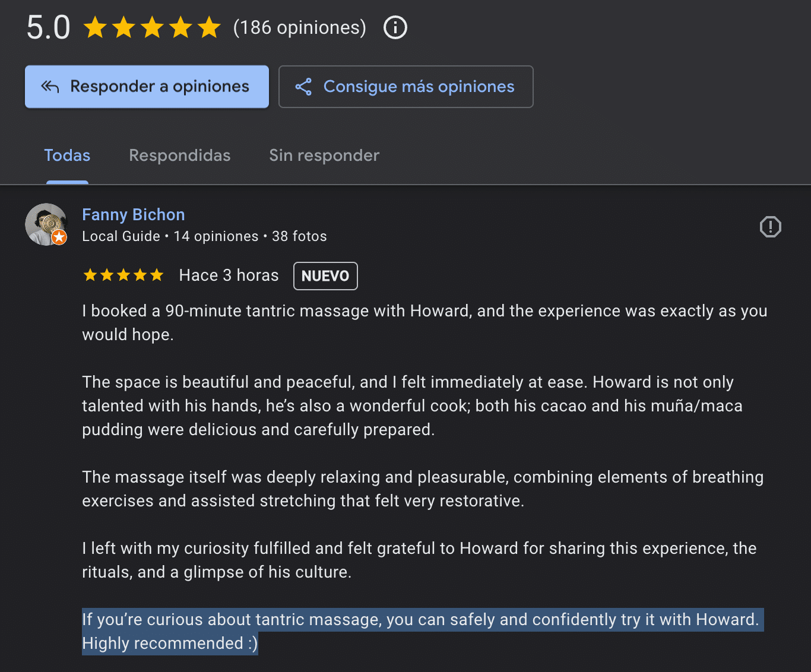This screenshot has height=672, width=811.
Task: Click Fanny Bichon's profile avatar
Action: pyautogui.click(x=44, y=223)
